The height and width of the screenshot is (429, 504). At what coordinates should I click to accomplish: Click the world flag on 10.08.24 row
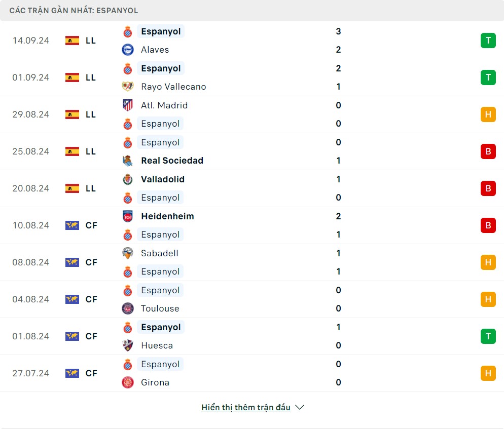[73, 225]
